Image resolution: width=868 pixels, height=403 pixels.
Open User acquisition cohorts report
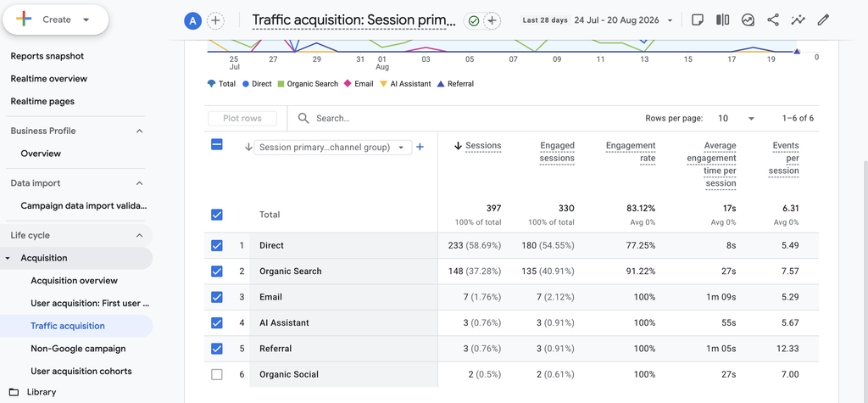(81, 372)
